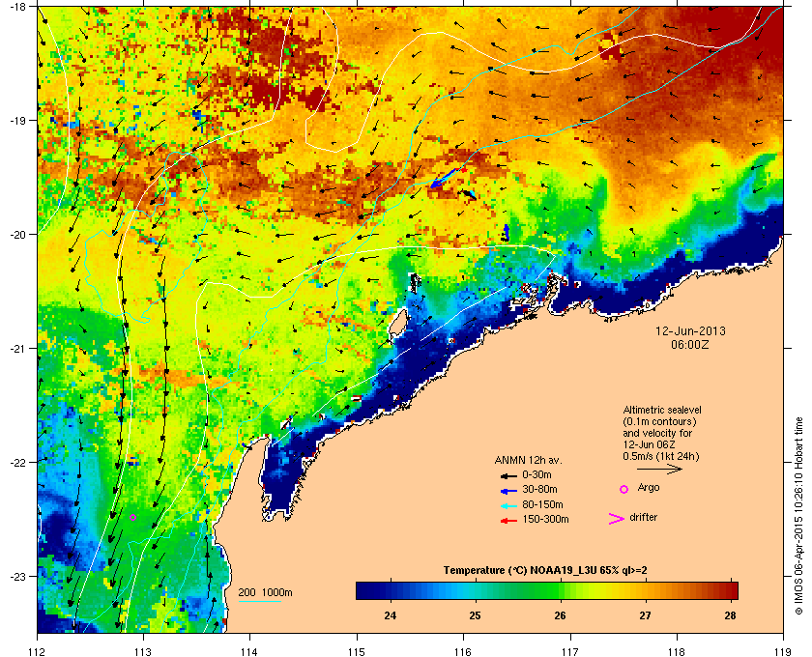Click the cyan 80-150m arrow legend symbol

[x=508, y=505]
